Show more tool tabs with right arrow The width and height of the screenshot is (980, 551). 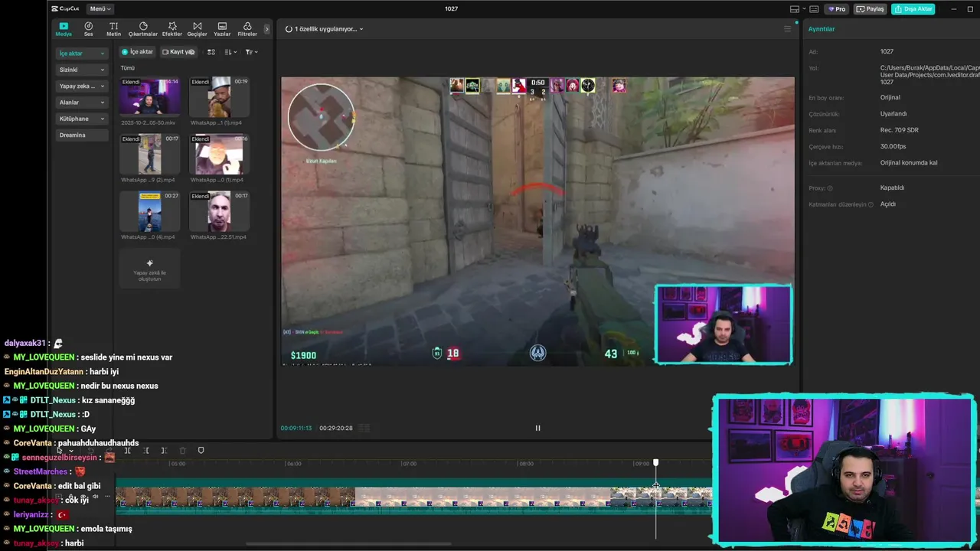pyautogui.click(x=266, y=29)
